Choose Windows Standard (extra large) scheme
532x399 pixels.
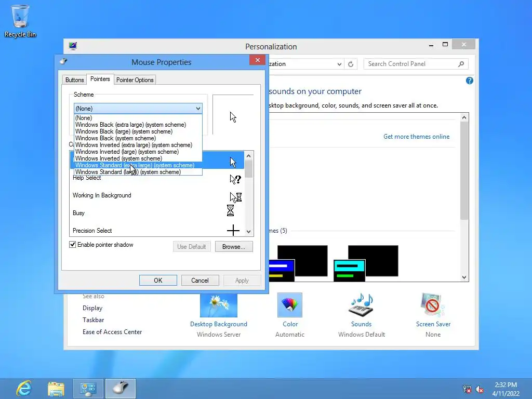pos(138,165)
